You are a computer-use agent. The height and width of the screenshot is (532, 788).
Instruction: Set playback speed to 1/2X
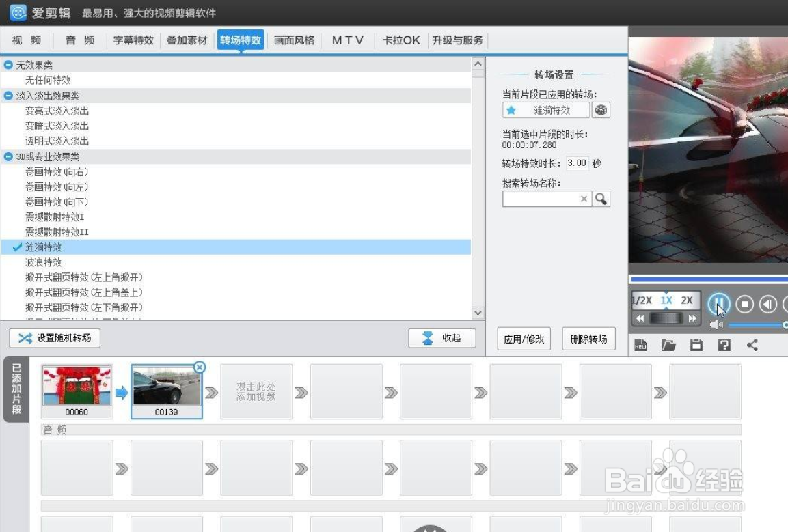[x=641, y=300]
